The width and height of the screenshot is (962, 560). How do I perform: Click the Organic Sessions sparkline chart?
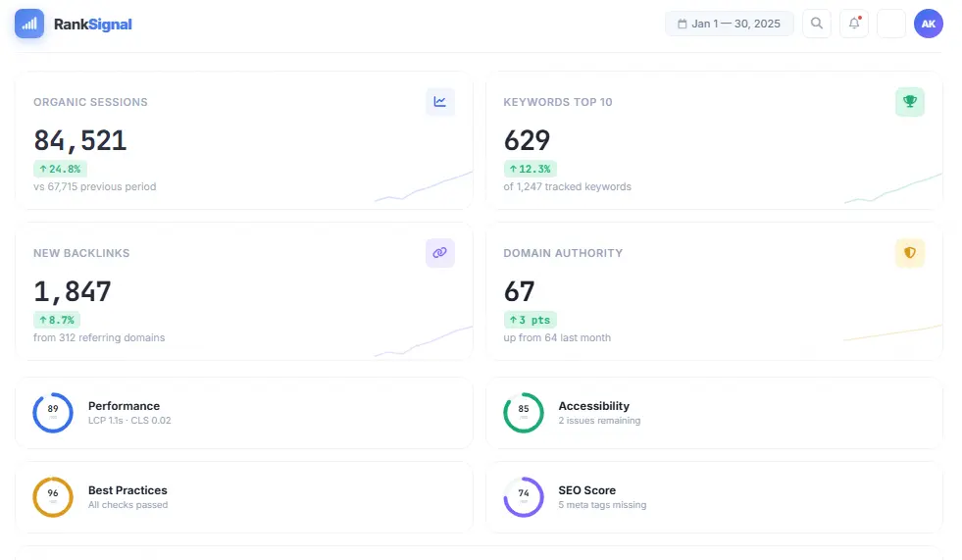click(424, 186)
